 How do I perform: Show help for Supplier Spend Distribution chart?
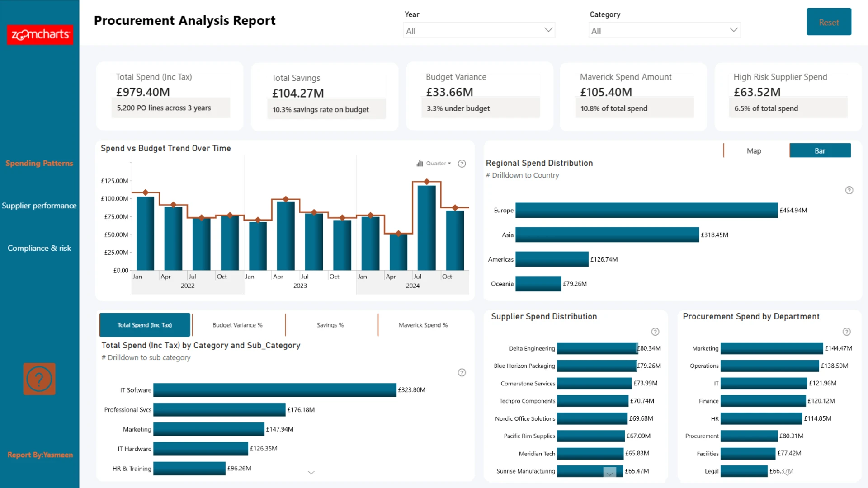click(x=655, y=332)
